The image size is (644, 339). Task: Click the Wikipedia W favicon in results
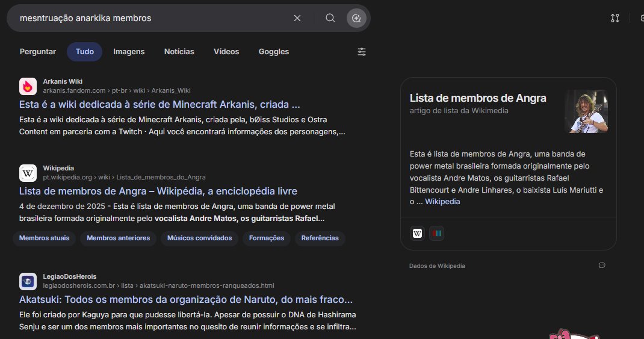click(x=28, y=173)
